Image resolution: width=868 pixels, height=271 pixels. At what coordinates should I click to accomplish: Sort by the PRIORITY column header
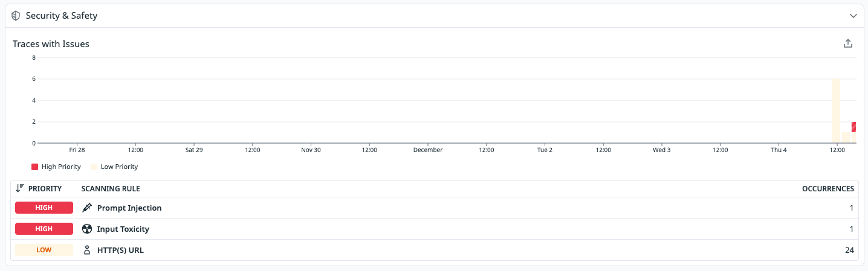45,189
